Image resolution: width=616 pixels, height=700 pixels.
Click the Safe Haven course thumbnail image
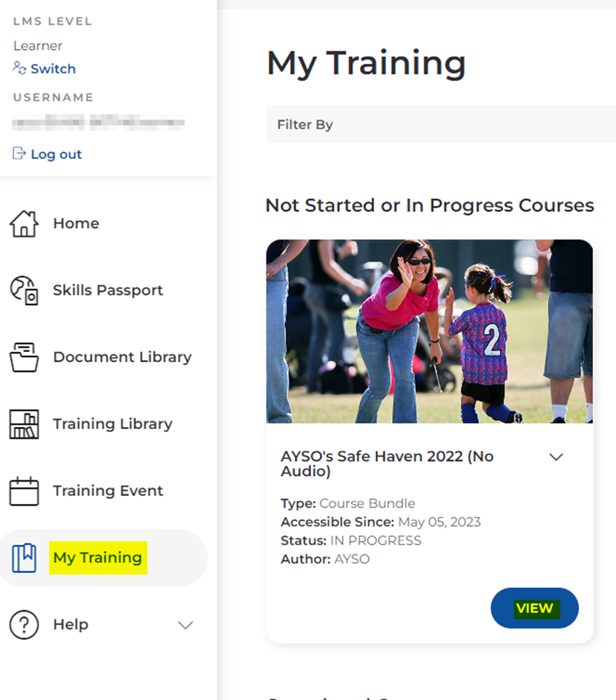(429, 331)
